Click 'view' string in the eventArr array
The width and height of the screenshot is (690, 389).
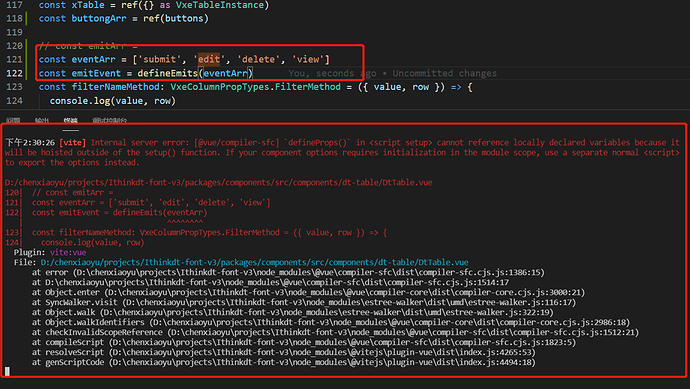[x=308, y=59]
